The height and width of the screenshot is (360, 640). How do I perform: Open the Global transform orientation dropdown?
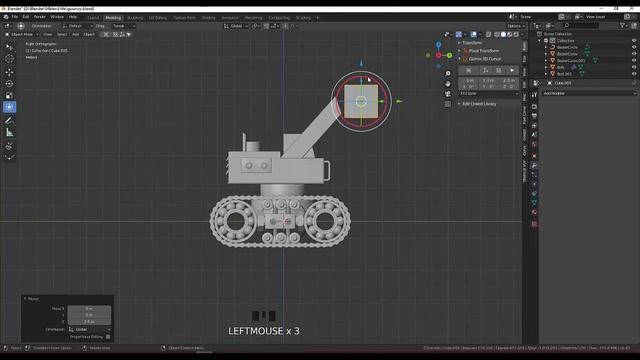click(236, 26)
